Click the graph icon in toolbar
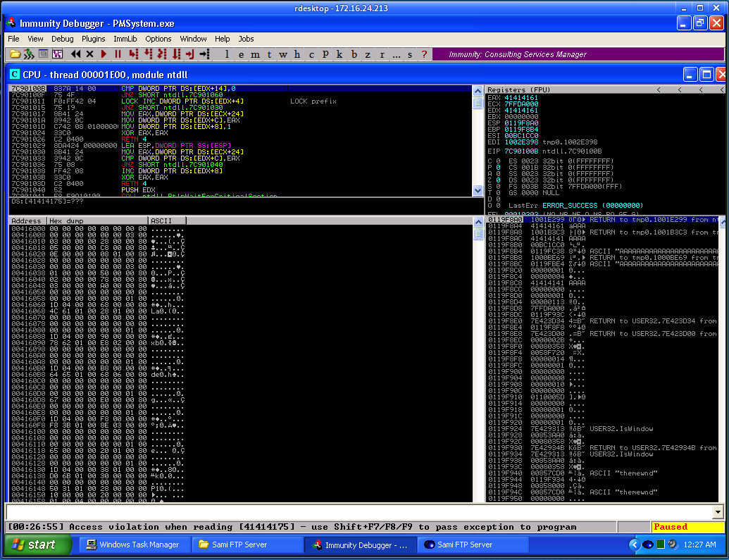The image size is (729, 560). pyautogui.click(x=58, y=54)
